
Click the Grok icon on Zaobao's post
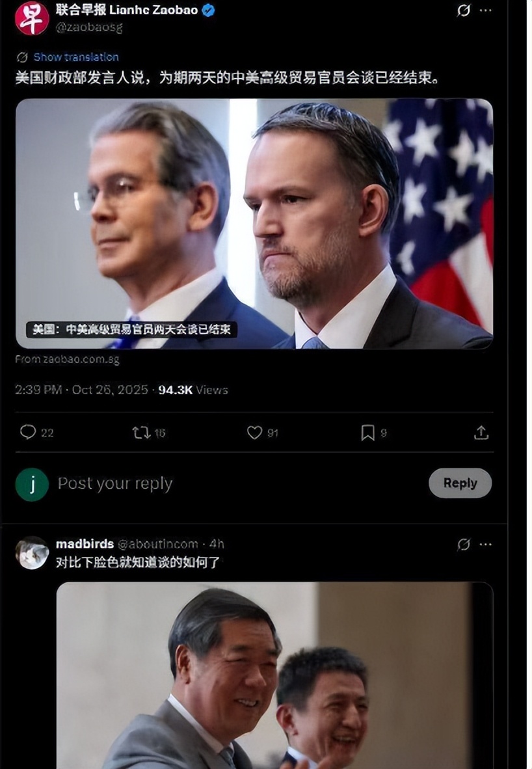[464, 11]
